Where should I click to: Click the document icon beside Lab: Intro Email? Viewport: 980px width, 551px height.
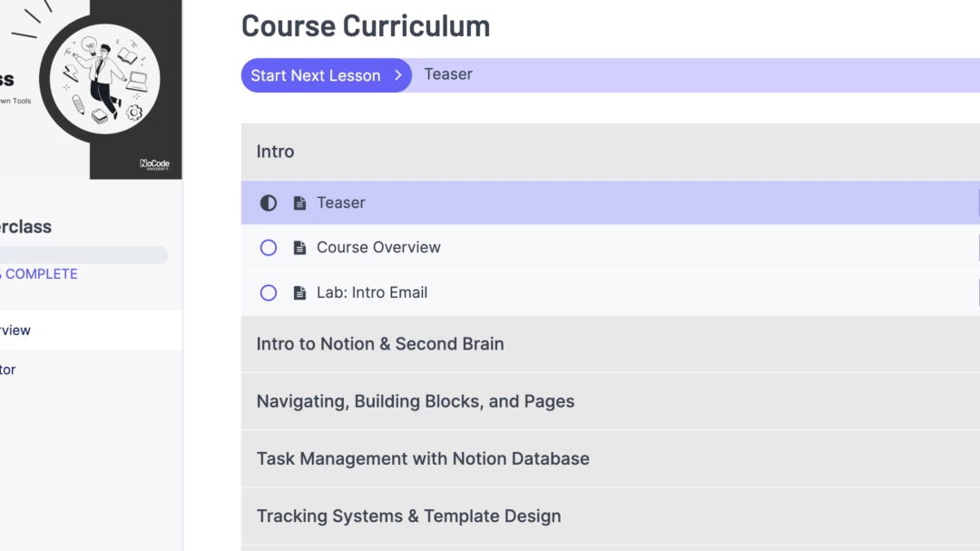click(299, 293)
